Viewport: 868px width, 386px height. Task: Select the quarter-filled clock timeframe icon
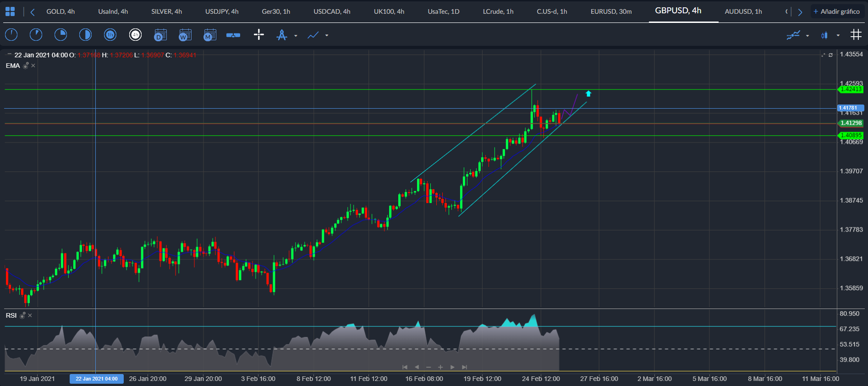(x=60, y=34)
